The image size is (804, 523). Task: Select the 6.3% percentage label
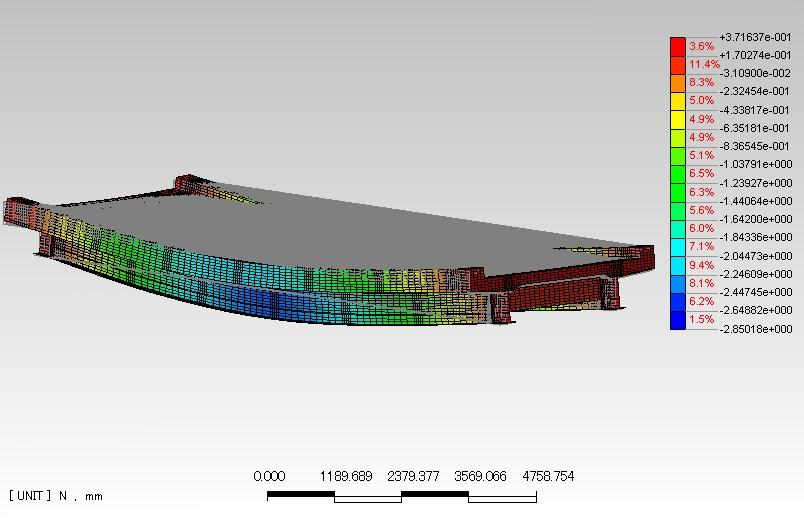click(701, 192)
